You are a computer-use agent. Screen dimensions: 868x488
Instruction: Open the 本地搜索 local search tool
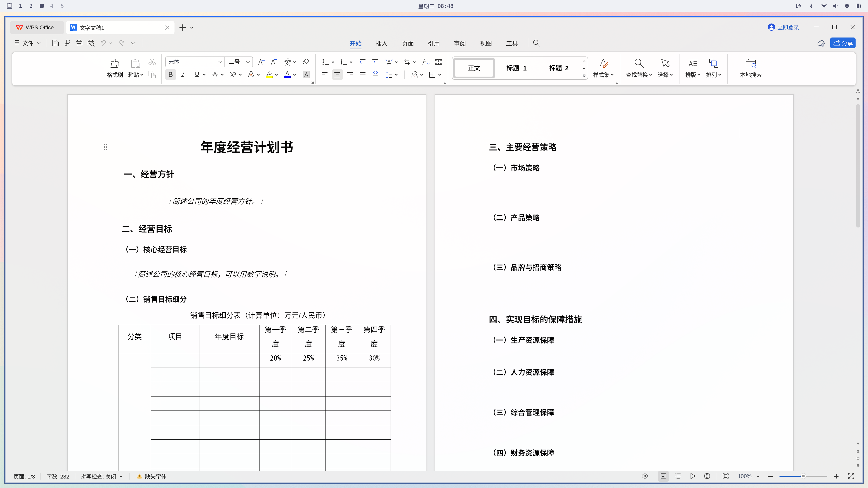pos(750,68)
